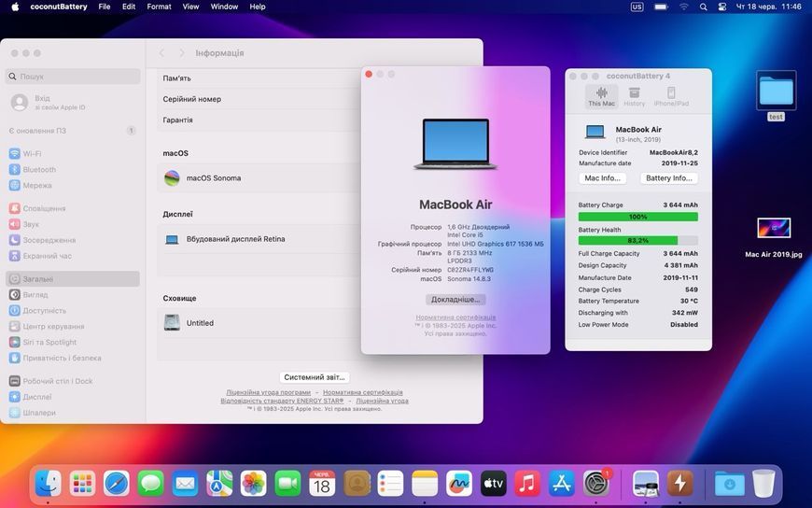The width and height of the screenshot is (812, 508).
Task: Click the Пошук search field in Settings
Action: [73, 77]
